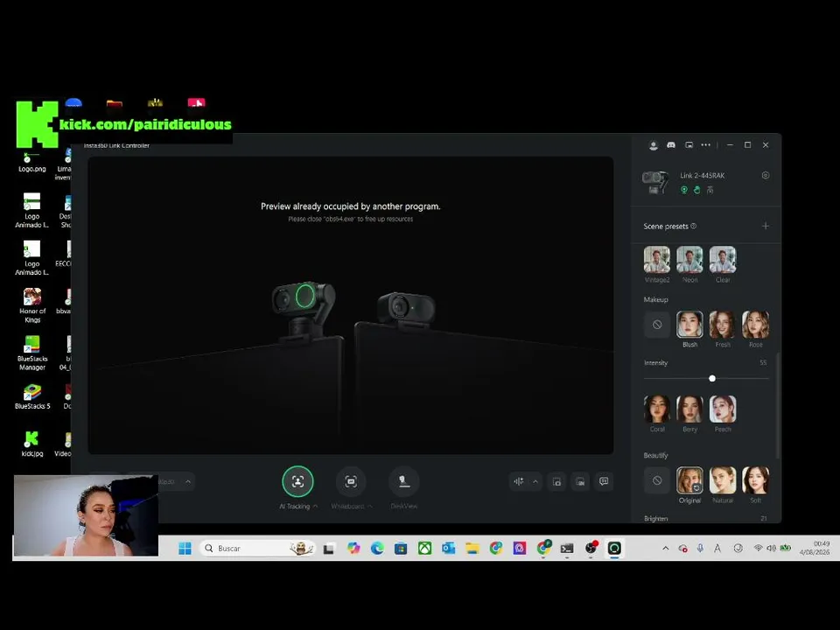Select the Soft beautify option
840x630 pixels.
[755, 480]
